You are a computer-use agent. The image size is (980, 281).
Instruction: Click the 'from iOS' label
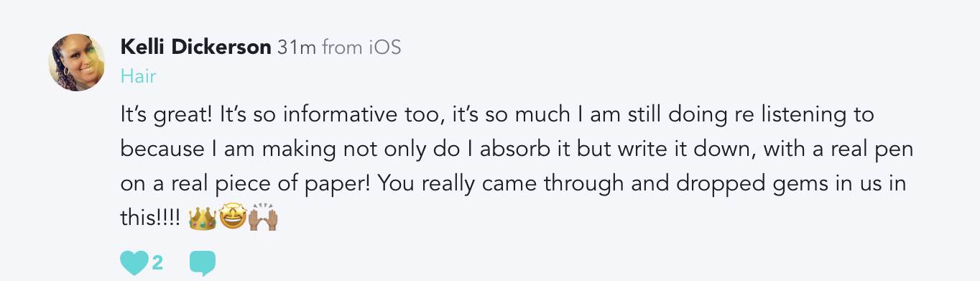(x=361, y=48)
